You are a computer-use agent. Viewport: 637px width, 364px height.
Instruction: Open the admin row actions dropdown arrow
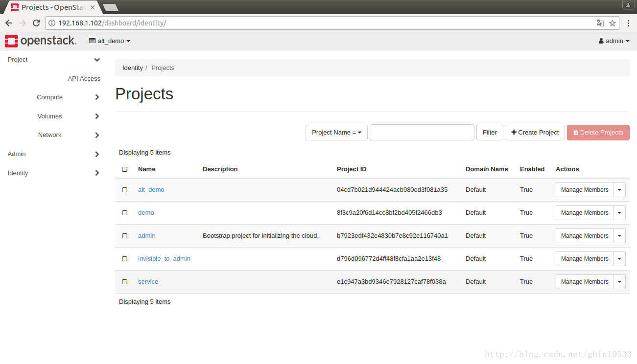tap(620, 236)
